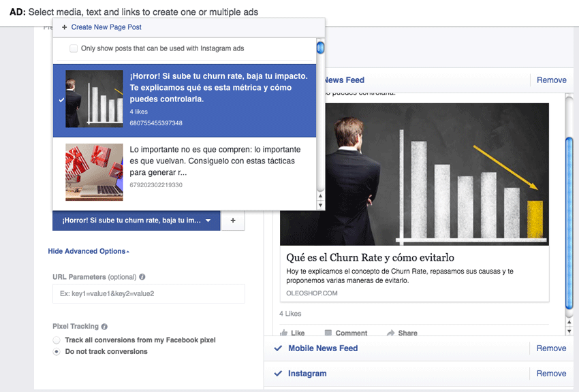The height and width of the screenshot is (392, 579).
Task: Select Track all conversions from my Facebook pixel
Action: point(57,340)
